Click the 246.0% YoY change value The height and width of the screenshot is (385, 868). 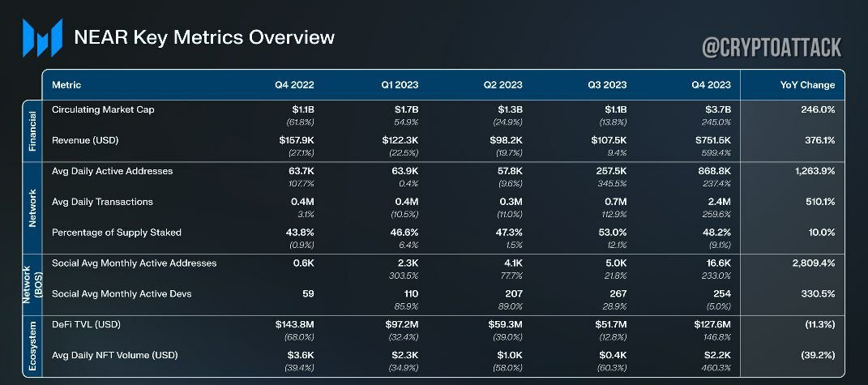click(819, 109)
